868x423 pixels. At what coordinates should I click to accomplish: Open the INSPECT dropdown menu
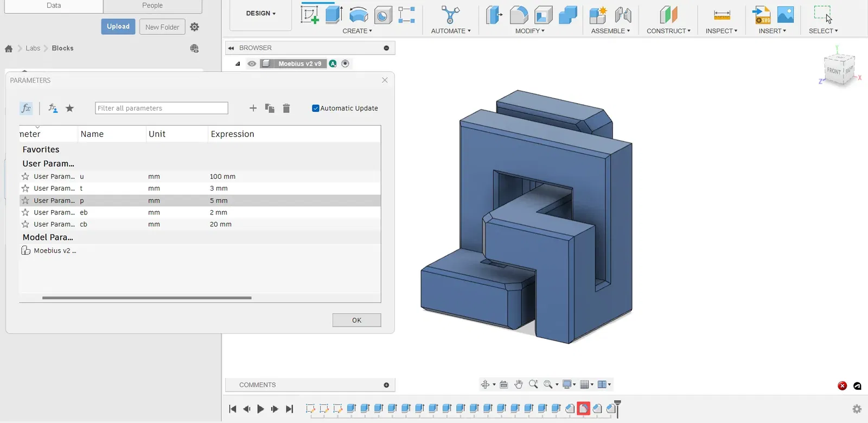722,31
